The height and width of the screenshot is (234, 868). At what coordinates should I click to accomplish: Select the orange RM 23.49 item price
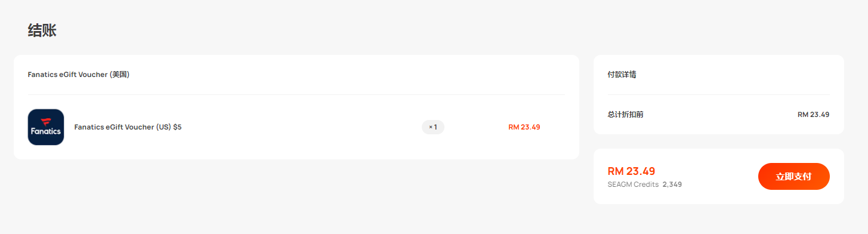point(524,127)
